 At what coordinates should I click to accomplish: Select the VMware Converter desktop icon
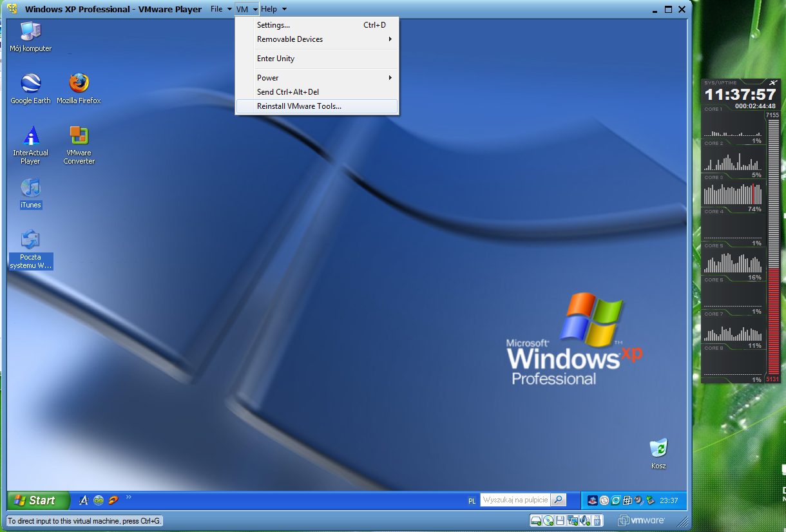pyautogui.click(x=79, y=145)
